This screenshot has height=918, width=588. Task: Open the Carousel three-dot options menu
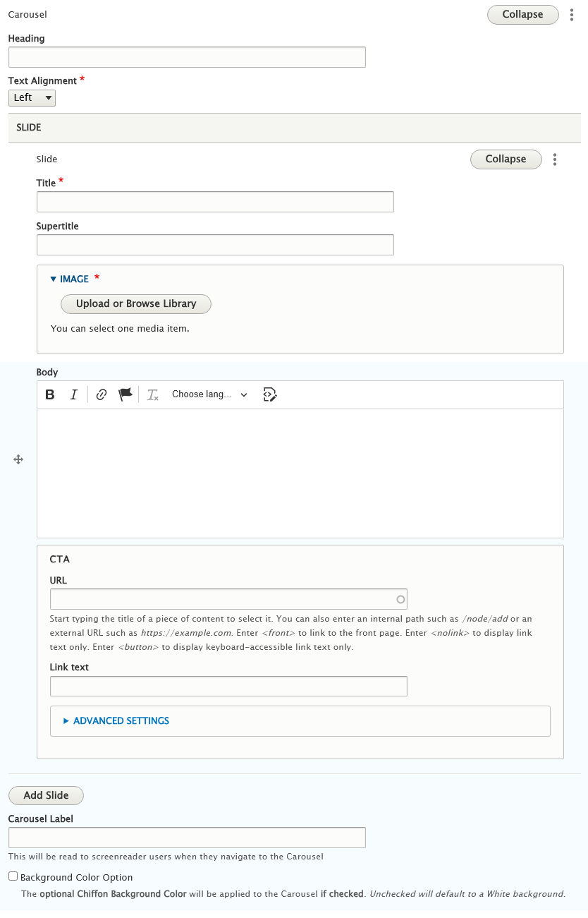pyautogui.click(x=572, y=15)
